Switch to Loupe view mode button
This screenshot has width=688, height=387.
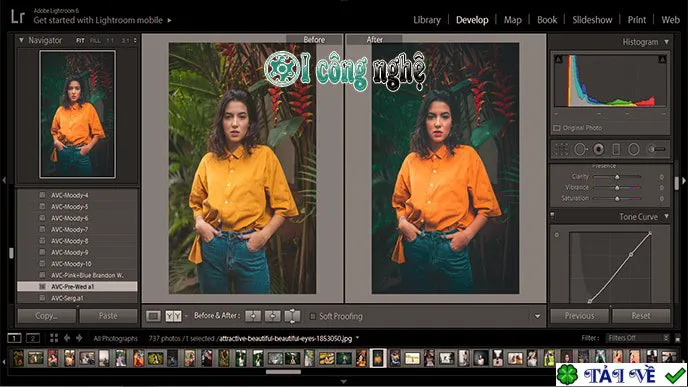tap(153, 316)
